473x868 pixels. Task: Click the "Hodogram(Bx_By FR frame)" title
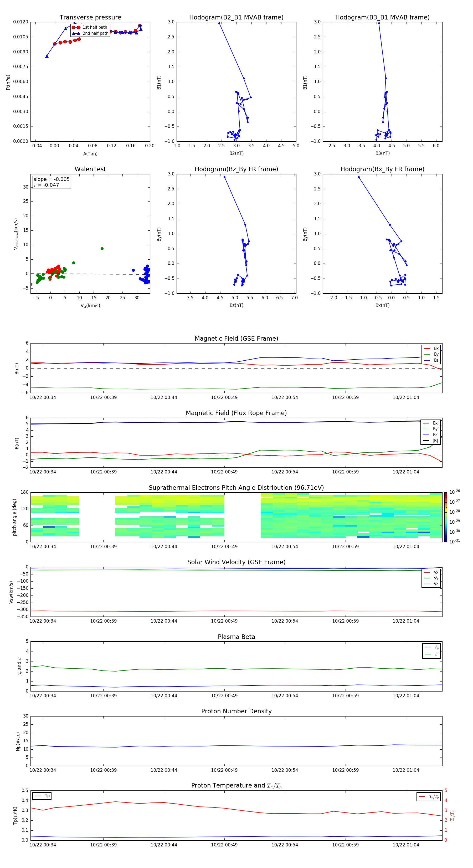[382, 169]
